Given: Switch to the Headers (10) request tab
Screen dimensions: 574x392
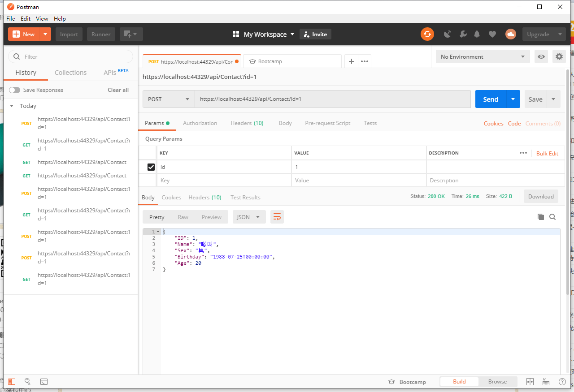Looking at the screenshot, I should [x=247, y=123].
